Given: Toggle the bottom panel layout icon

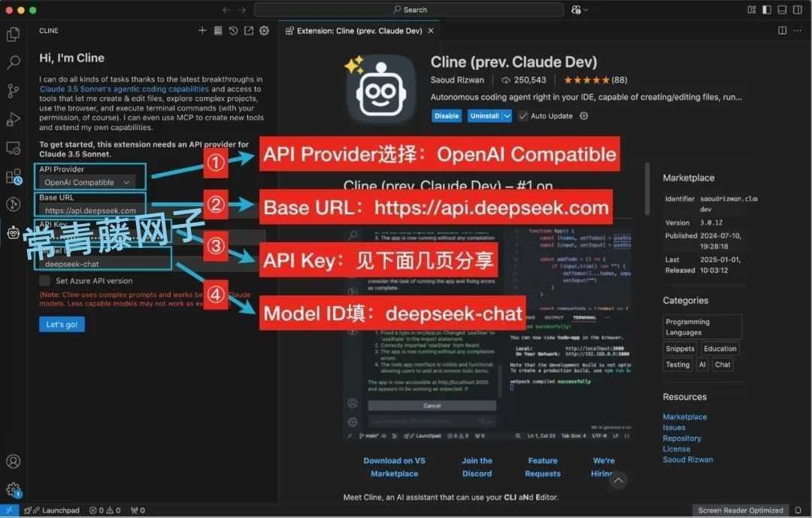Looking at the screenshot, I should click(x=782, y=9).
